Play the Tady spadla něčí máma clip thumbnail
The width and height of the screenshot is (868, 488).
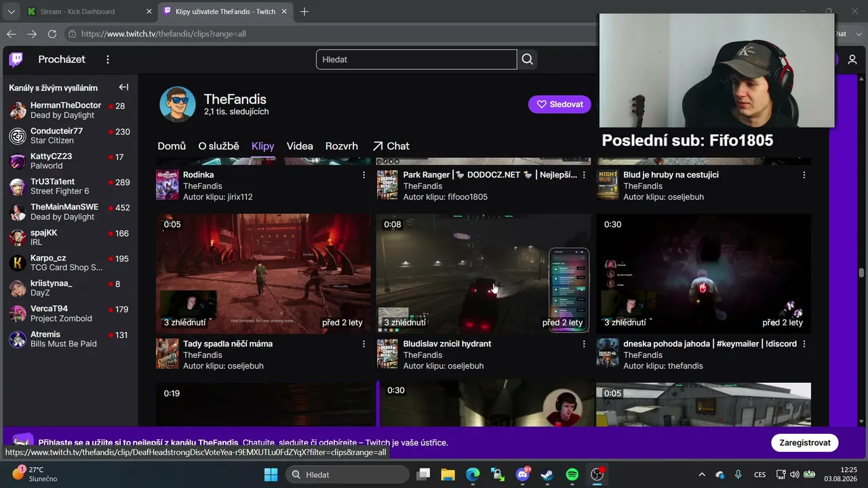pyautogui.click(x=264, y=273)
